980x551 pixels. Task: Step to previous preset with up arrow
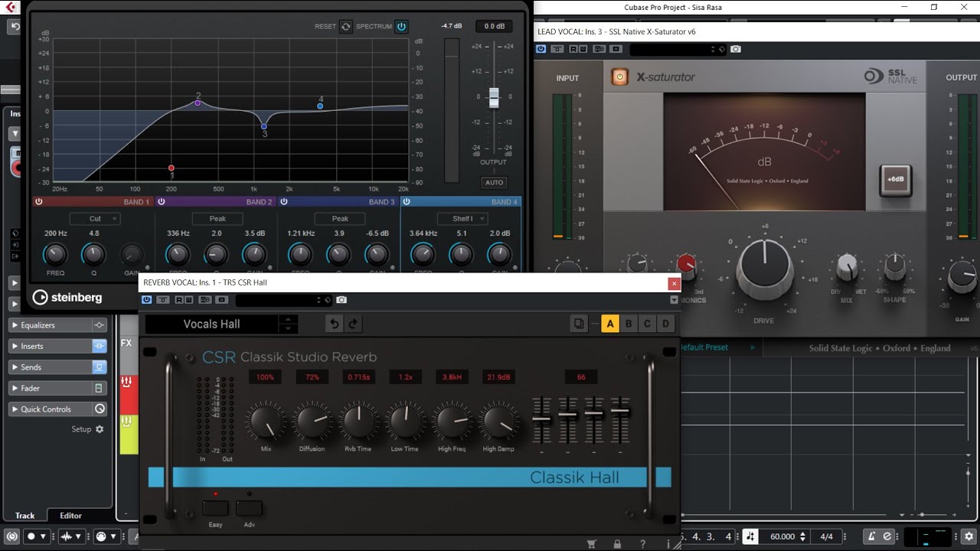point(289,320)
